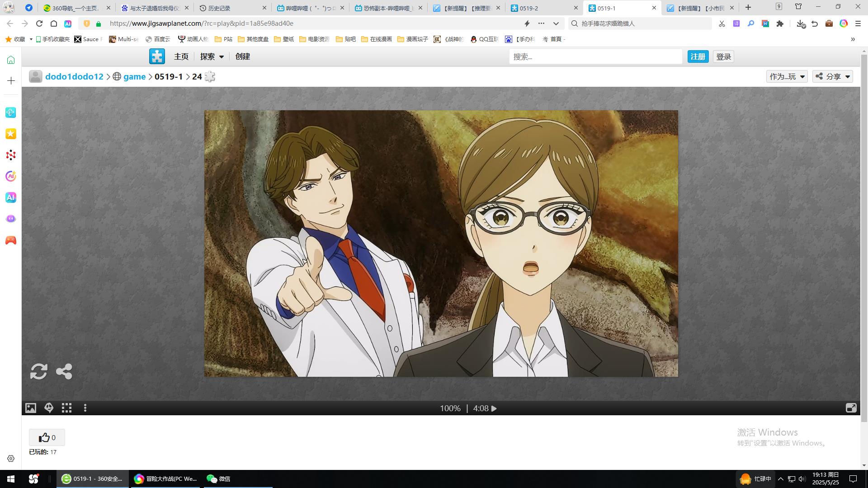
Task: Show the puzzle image preview icon
Action: [31, 408]
